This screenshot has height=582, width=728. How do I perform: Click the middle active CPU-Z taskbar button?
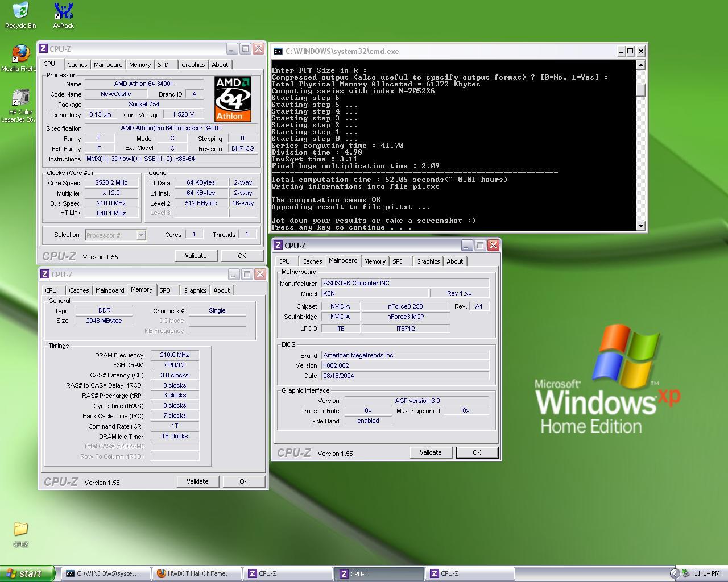(x=379, y=573)
